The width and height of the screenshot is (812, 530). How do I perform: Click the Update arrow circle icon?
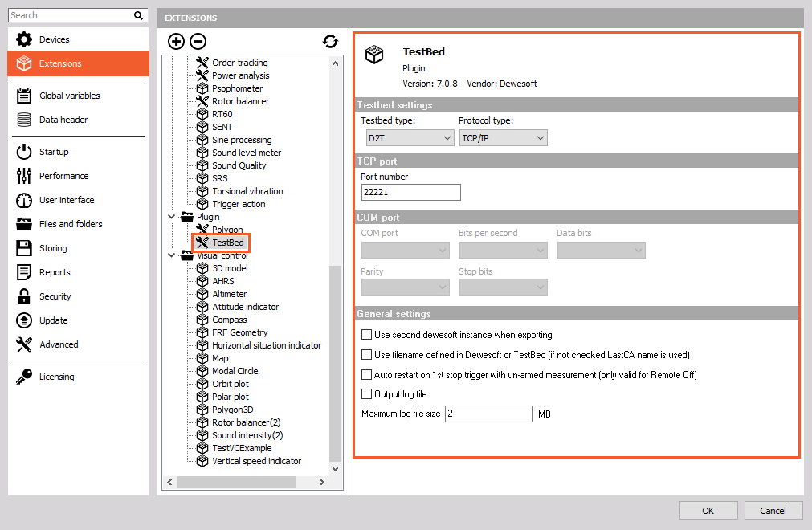24,320
